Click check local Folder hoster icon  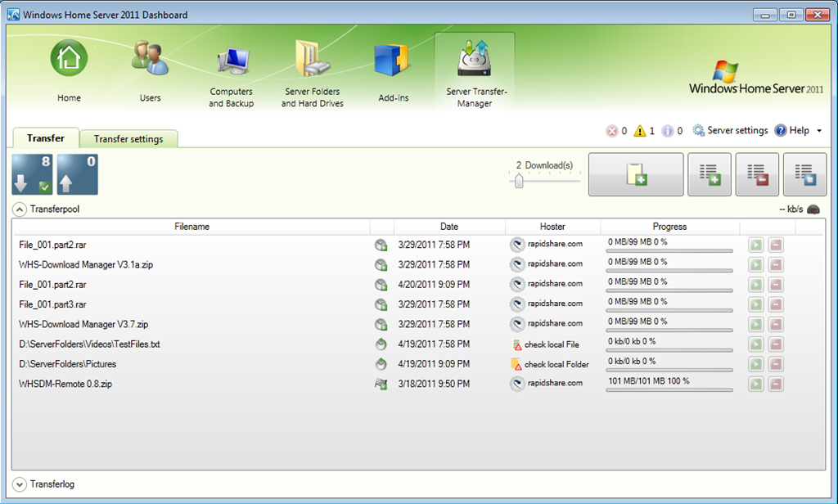point(516,365)
